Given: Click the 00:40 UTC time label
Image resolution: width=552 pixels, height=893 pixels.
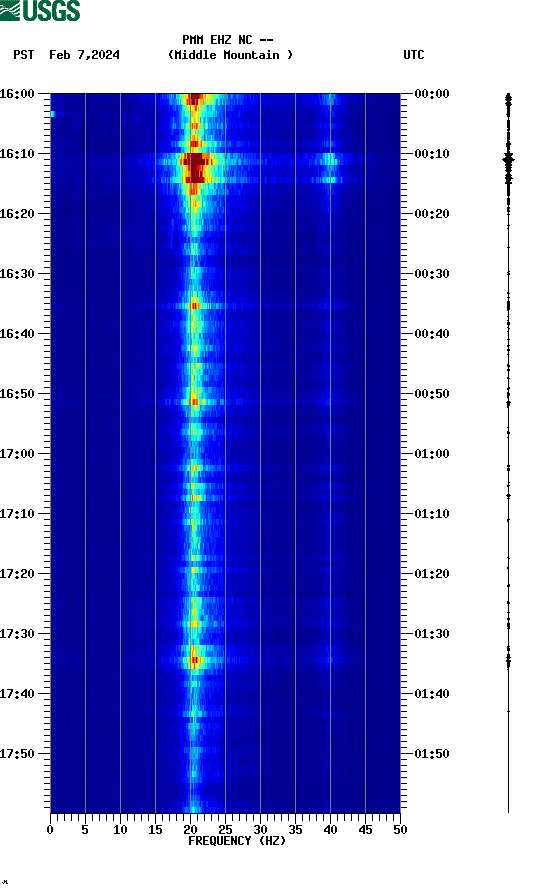Looking at the screenshot, I should pos(432,334).
